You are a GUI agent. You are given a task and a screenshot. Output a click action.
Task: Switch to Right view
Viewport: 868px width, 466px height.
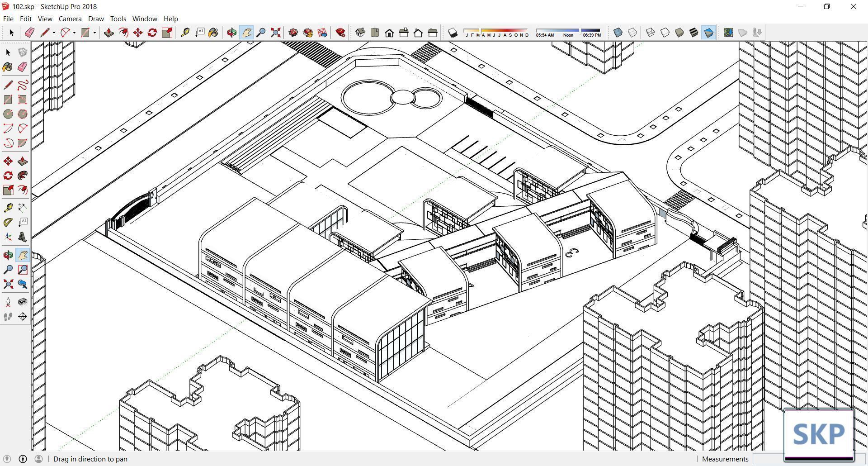click(404, 33)
